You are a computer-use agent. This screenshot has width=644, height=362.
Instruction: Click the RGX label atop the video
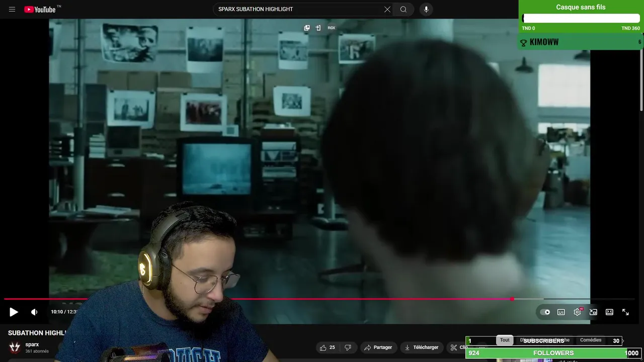pyautogui.click(x=332, y=28)
